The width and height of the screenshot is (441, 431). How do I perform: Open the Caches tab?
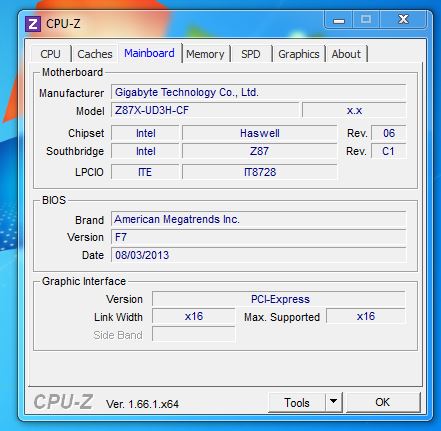(x=95, y=54)
